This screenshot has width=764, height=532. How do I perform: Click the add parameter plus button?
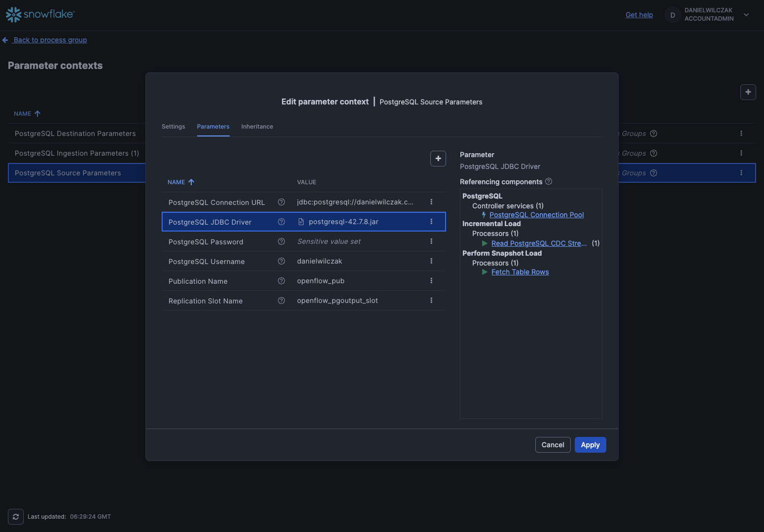pos(438,159)
